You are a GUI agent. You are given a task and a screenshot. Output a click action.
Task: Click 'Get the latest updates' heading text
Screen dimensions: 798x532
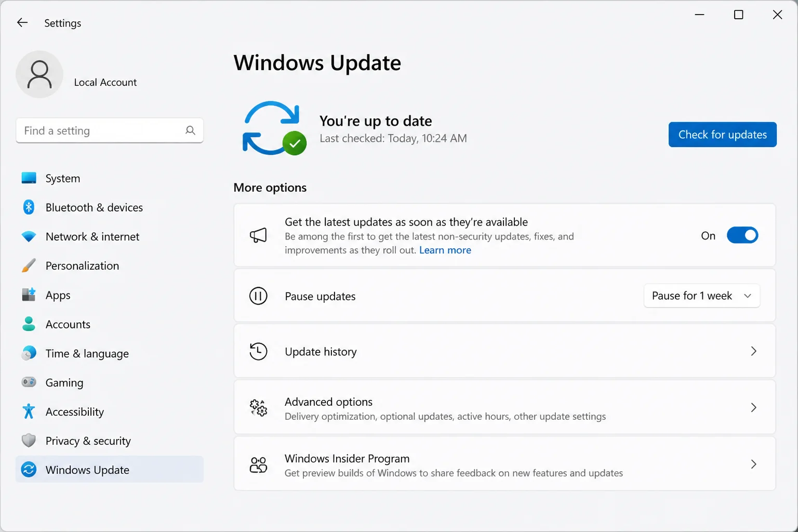(x=406, y=222)
